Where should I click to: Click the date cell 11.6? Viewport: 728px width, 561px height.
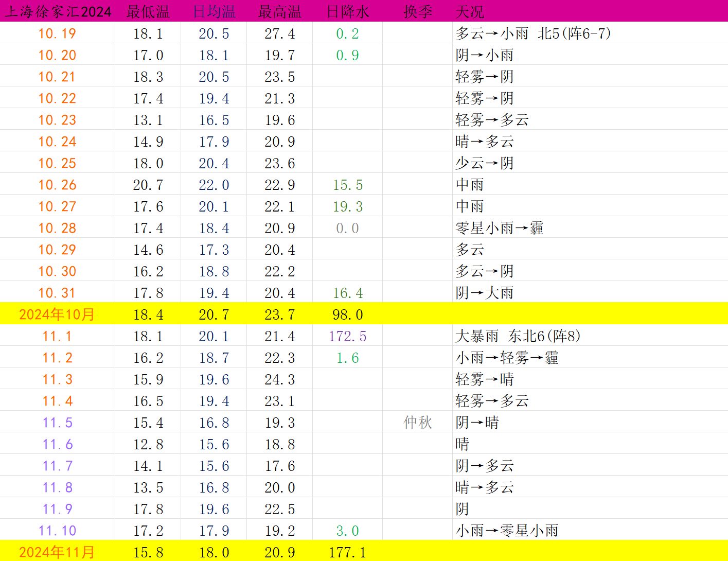tap(57, 444)
